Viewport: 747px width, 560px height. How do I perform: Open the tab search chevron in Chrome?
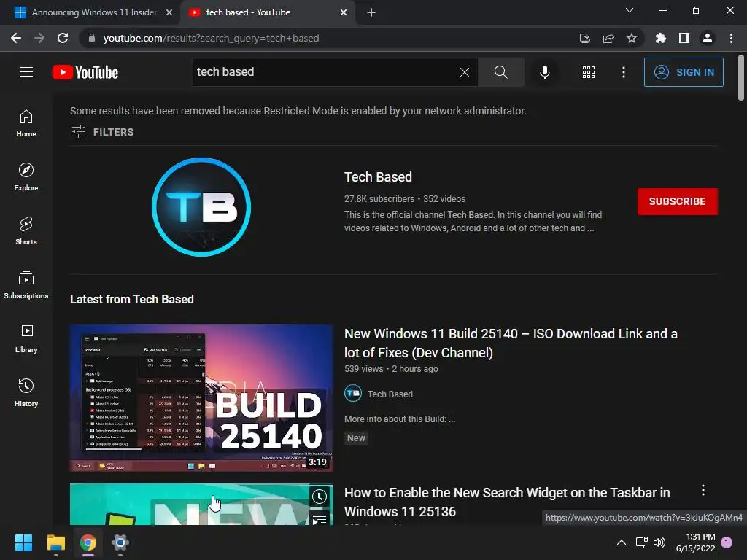click(630, 10)
